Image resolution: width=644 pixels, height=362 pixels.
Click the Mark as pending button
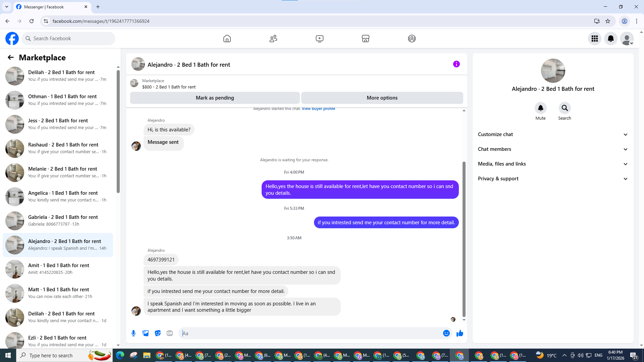[215, 98]
